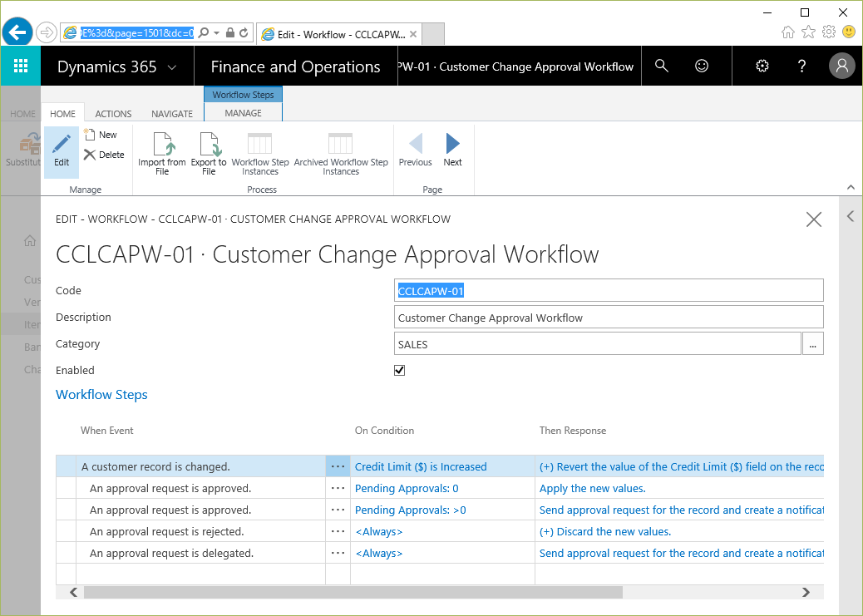
Task: Delete the current workflow
Action: (104, 155)
